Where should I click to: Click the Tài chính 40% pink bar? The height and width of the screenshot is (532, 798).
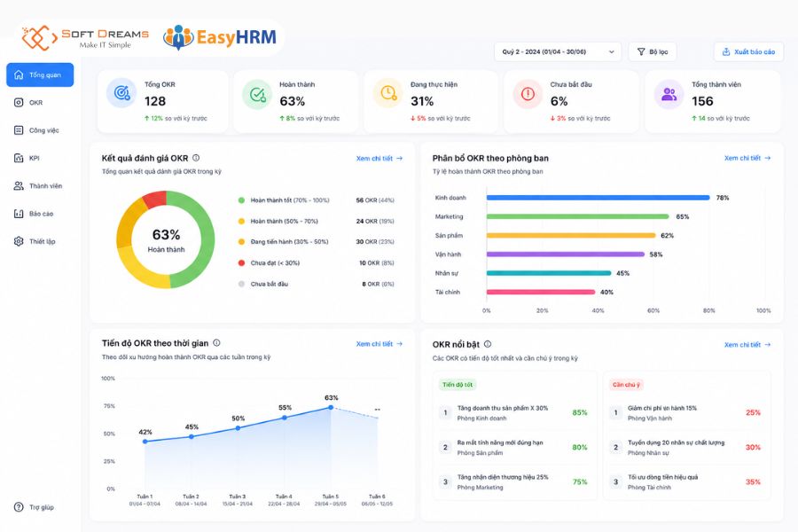click(x=541, y=292)
